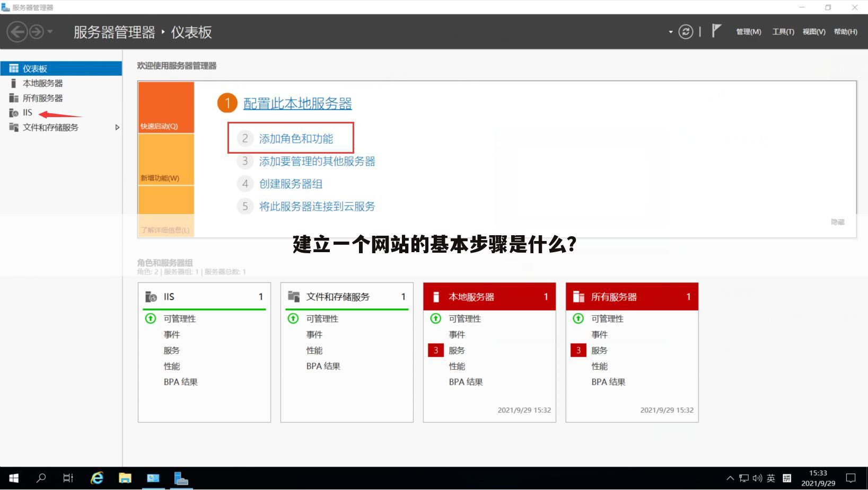Expand hidden tray icons with the chevron
Viewport: 868px width, 490px height.
(731, 477)
